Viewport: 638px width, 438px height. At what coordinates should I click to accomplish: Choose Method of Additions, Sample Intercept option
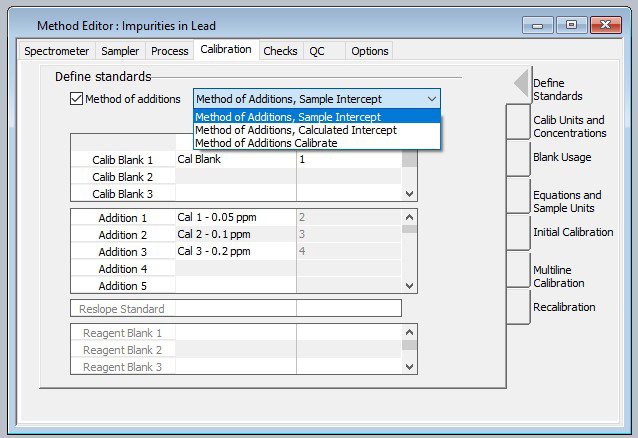coord(317,117)
